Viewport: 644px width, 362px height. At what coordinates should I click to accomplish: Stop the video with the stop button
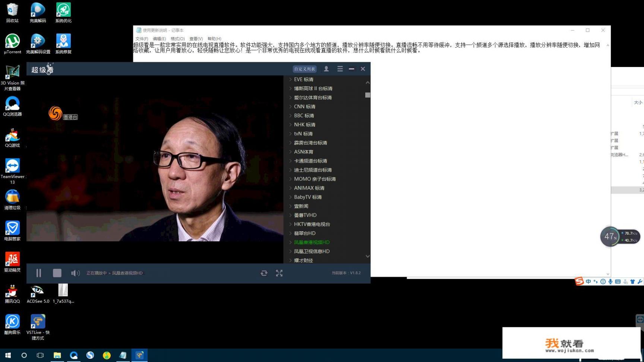pos(57,273)
